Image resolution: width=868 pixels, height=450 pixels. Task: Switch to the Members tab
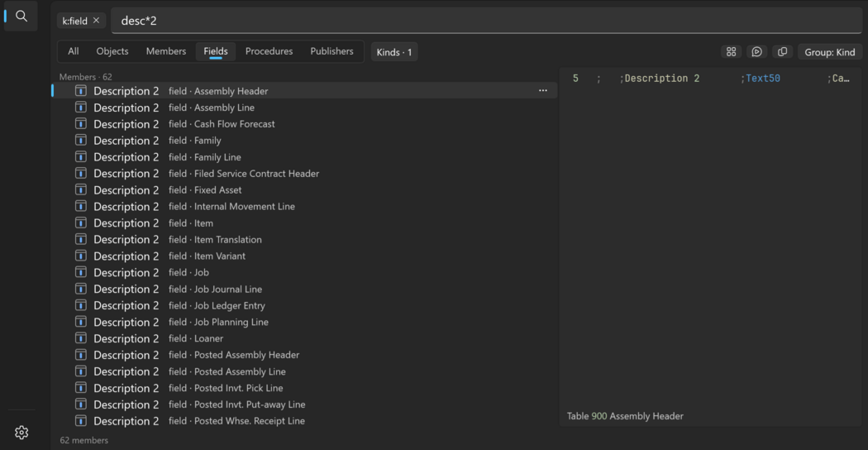(x=166, y=51)
